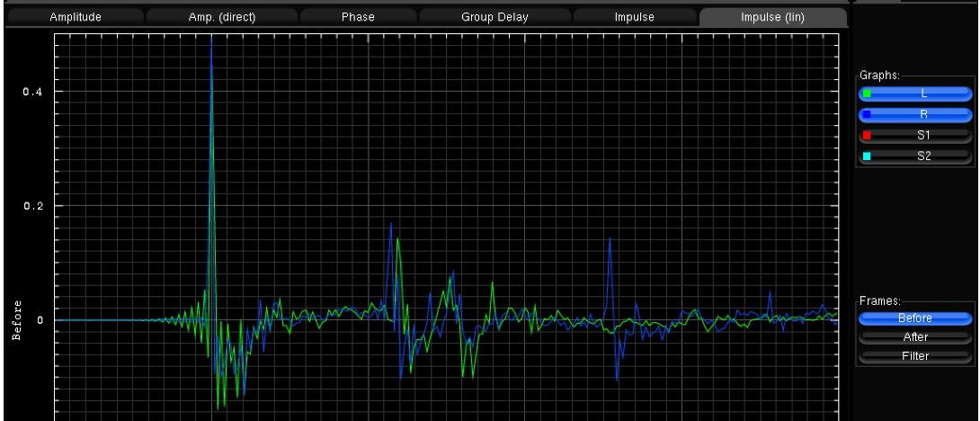Select the Before frame

[915, 318]
